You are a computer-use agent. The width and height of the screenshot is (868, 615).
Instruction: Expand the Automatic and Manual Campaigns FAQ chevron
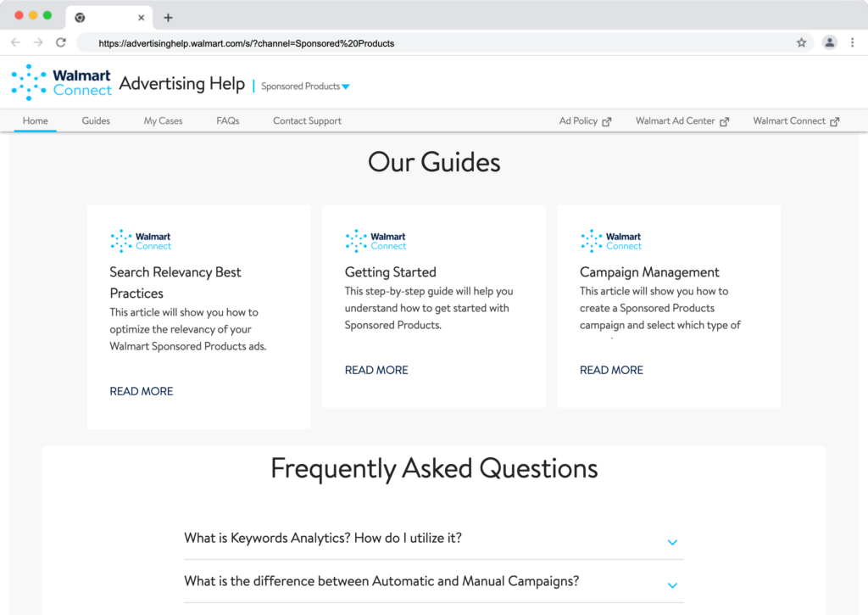click(x=672, y=585)
